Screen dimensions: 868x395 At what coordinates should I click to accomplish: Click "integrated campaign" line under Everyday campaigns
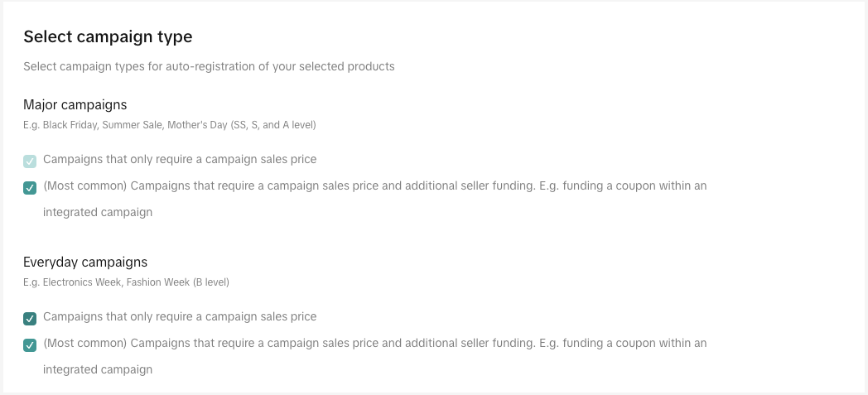(x=98, y=369)
